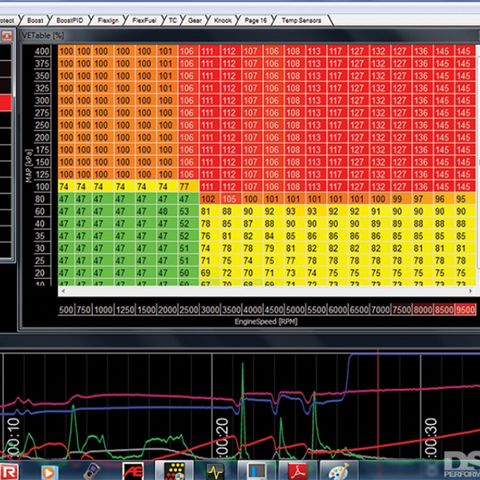Switch to the Boost tab
This screenshot has width=480, height=480.
point(35,20)
